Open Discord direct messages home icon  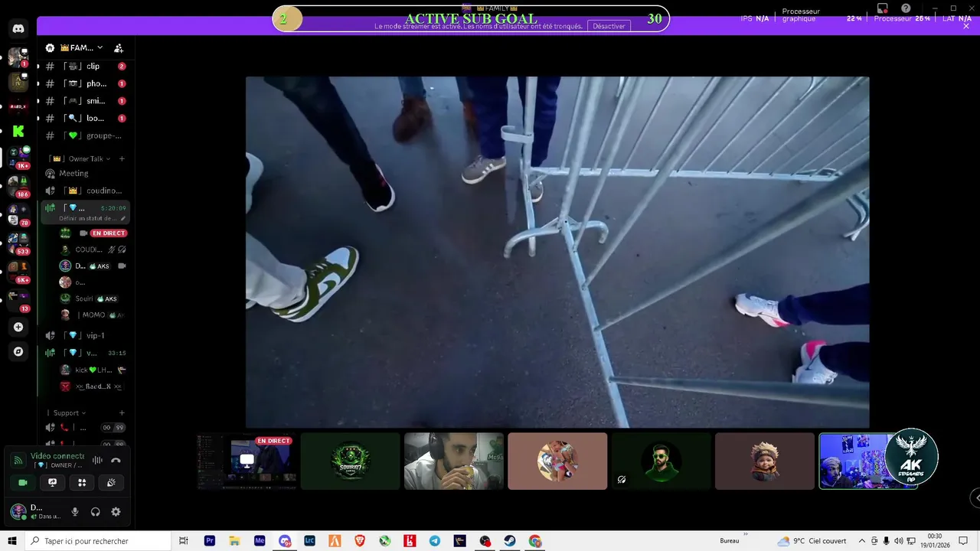coord(18,29)
